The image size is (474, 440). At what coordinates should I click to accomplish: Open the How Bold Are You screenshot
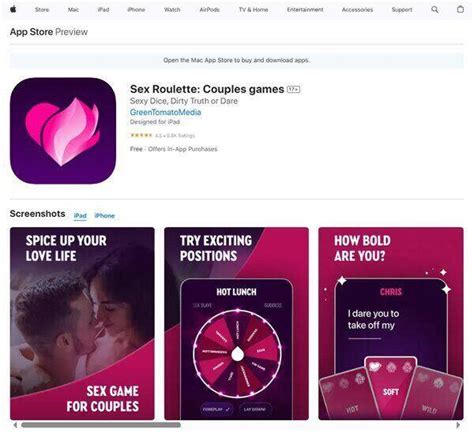pyautogui.click(x=391, y=323)
